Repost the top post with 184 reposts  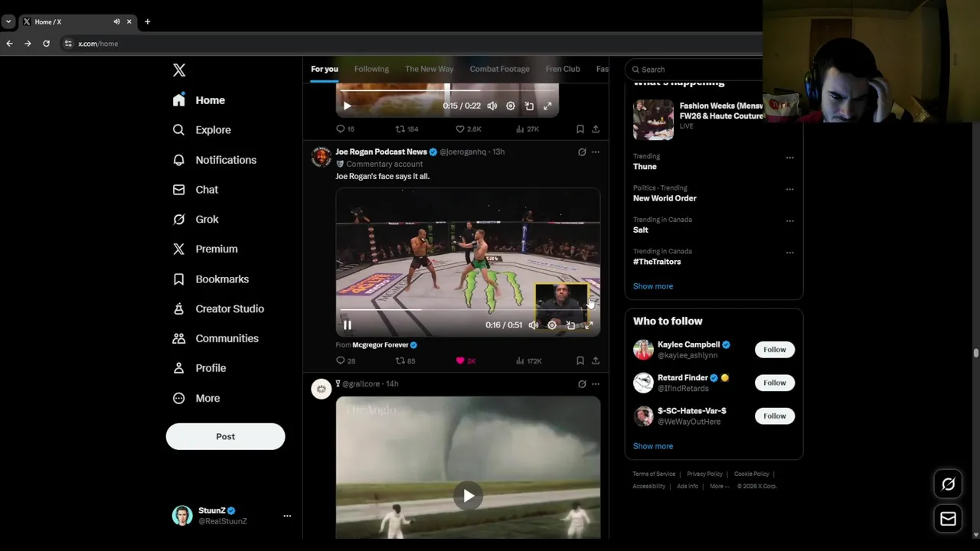(x=407, y=129)
